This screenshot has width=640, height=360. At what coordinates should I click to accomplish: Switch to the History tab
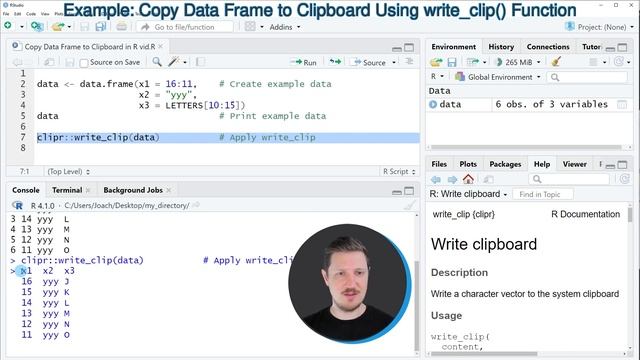[501, 47]
